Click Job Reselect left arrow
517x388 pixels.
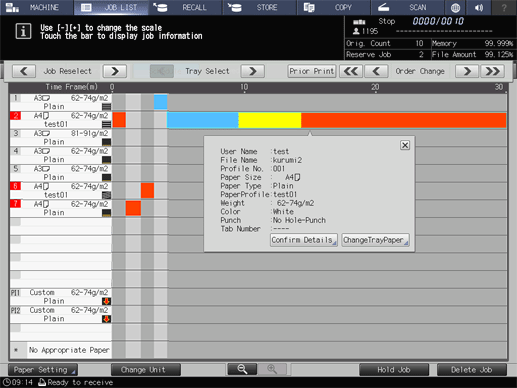pos(24,71)
